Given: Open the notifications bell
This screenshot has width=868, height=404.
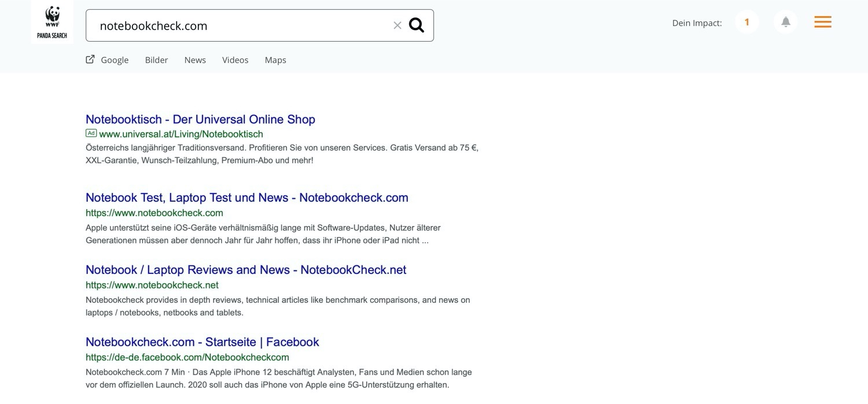Looking at the screenshot, I should pos(785,22).
